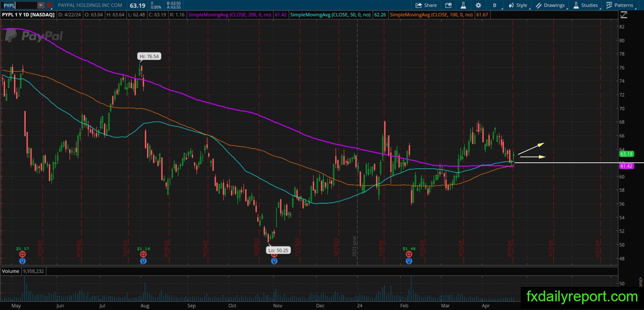Click the blue lightbulb icon under $1.16
The image size is (644, 310).
tap(143, 261)
